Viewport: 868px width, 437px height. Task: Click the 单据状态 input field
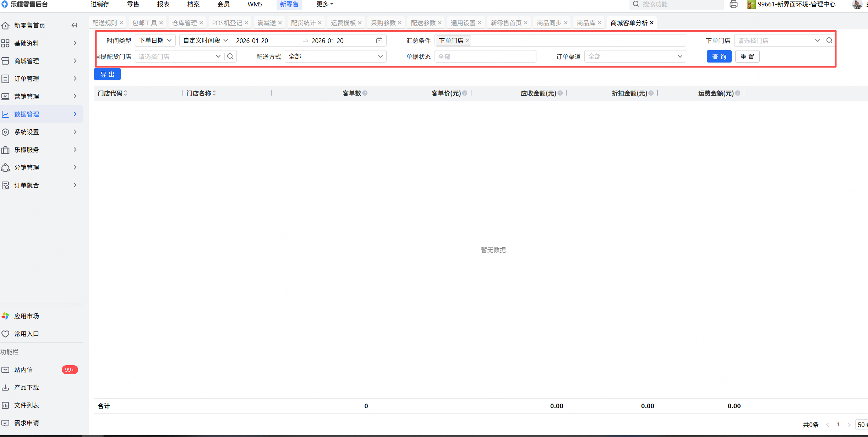[485, 56]
